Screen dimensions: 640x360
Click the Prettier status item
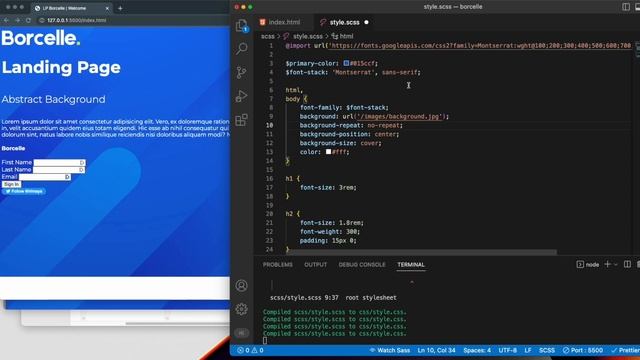point(625,350)
